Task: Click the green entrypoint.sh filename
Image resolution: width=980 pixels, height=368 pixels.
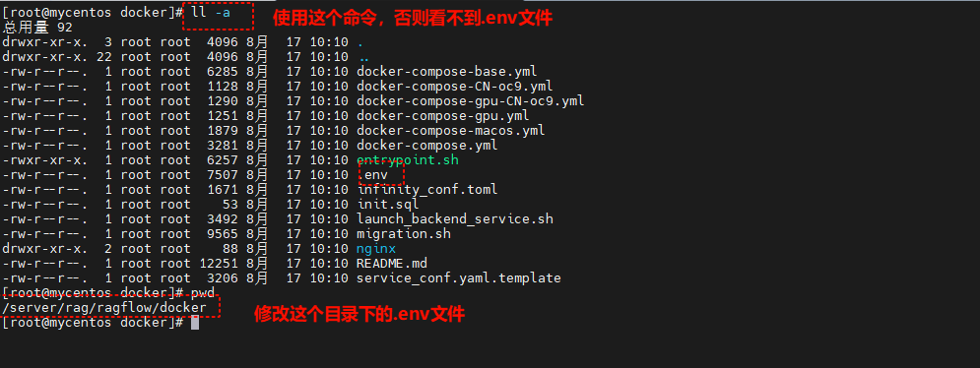Action: click(x=408, y=160)
